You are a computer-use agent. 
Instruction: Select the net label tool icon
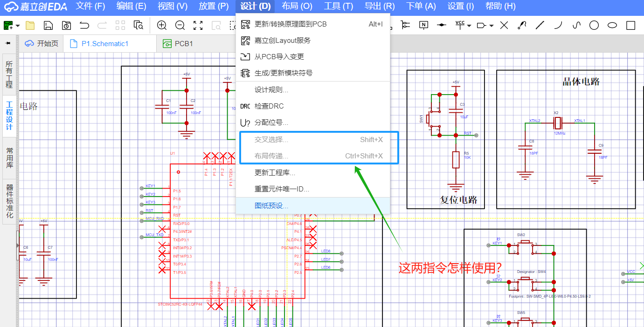(x=423, y=25)
